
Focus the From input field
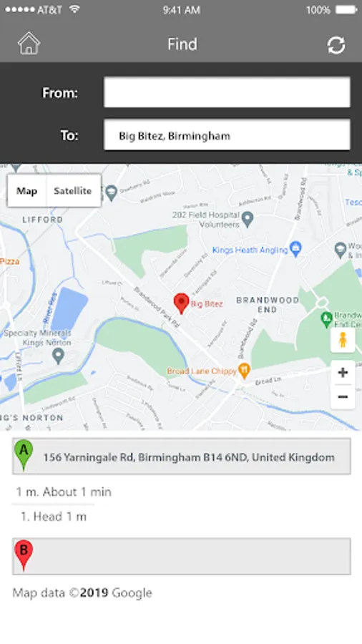pyautogui.click(x=227, y=92)
